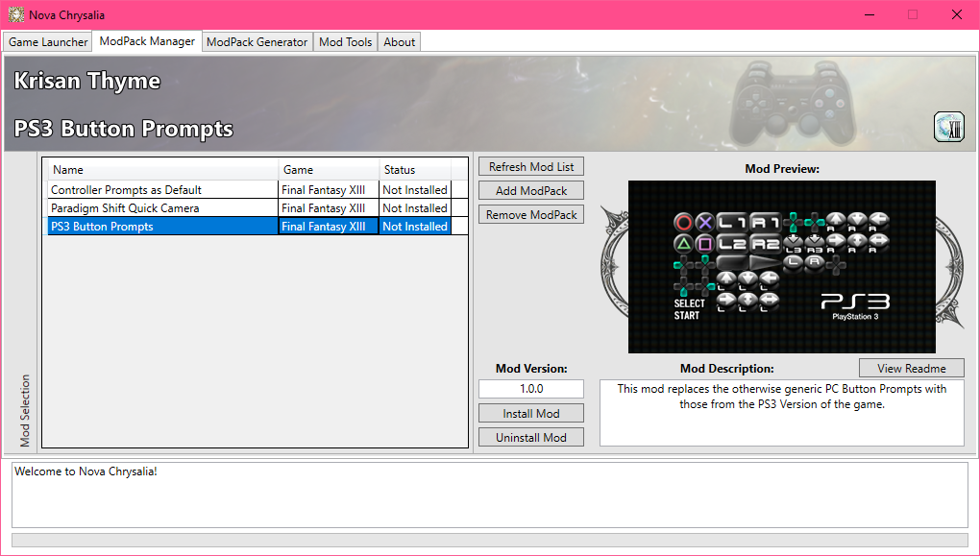Sort mod list by Name column header
The image size is (980, 556).
(x=161, y=169)
